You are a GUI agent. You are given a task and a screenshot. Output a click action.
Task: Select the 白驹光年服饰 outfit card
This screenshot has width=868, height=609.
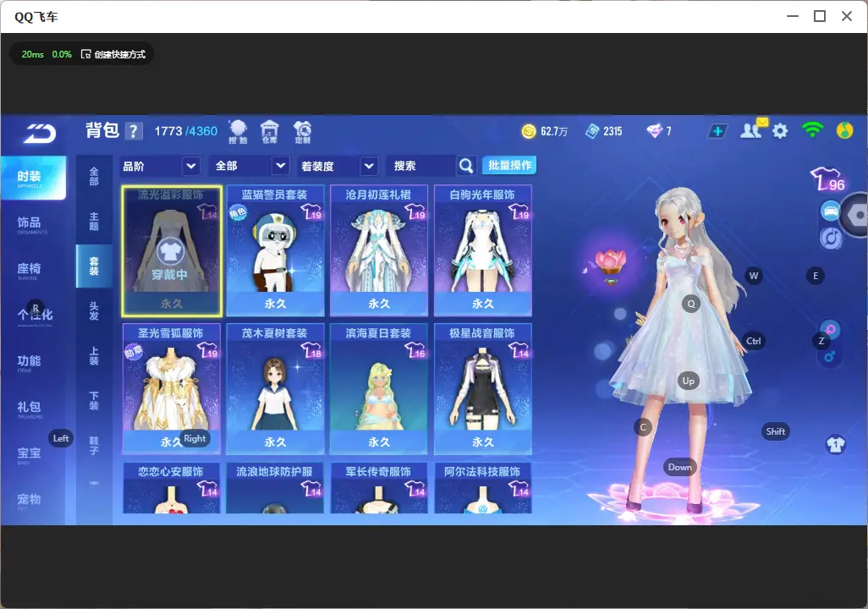click(x=483, y=251)
